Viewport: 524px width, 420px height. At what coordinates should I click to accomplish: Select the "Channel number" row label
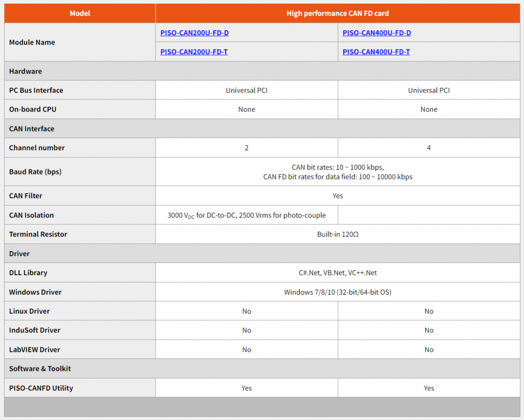point(37,148)
